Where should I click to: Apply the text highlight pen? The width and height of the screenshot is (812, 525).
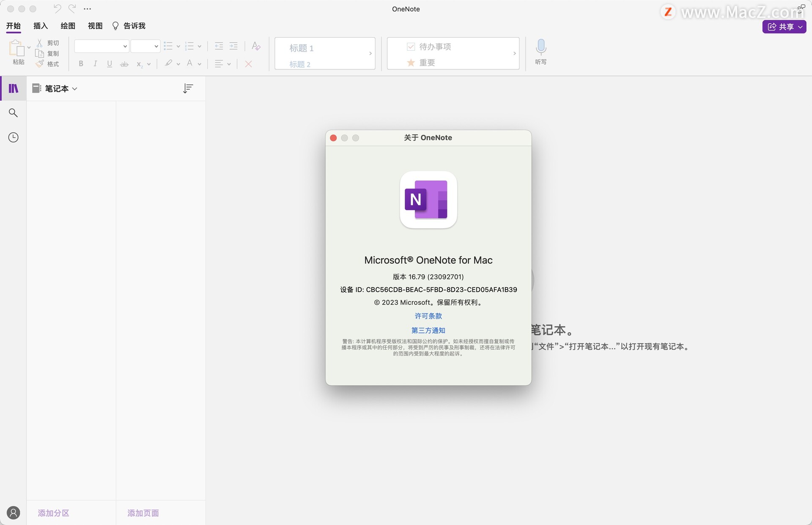(169, 63)
